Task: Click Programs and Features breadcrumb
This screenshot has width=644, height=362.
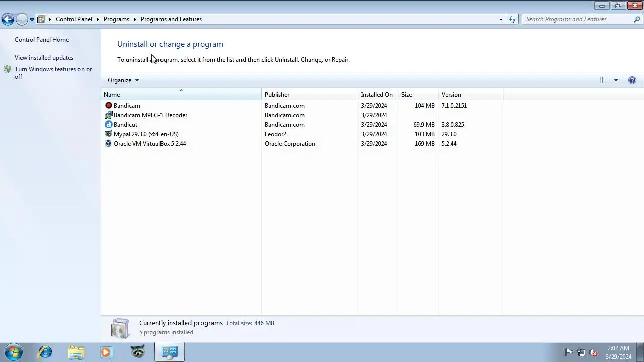Action: [171, 19]
